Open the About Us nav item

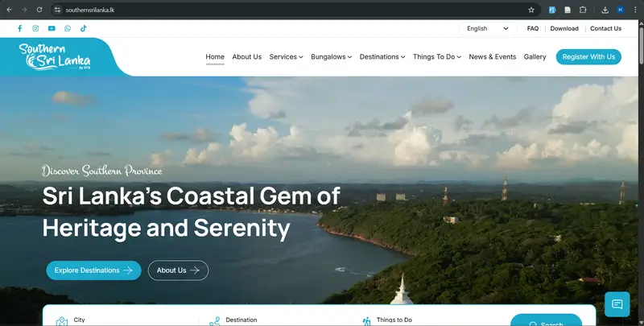tap(247, 56)
